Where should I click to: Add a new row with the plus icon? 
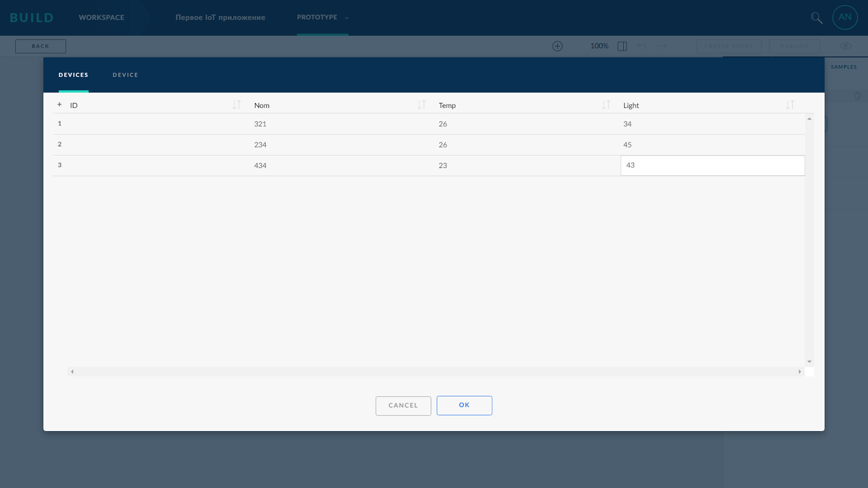pos(59,104)
